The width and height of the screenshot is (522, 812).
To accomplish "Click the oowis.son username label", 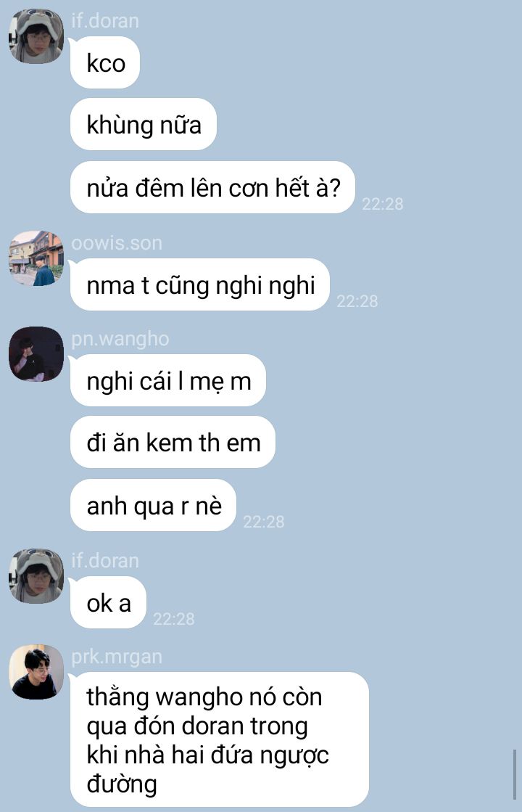I will [x=117, y=242].
